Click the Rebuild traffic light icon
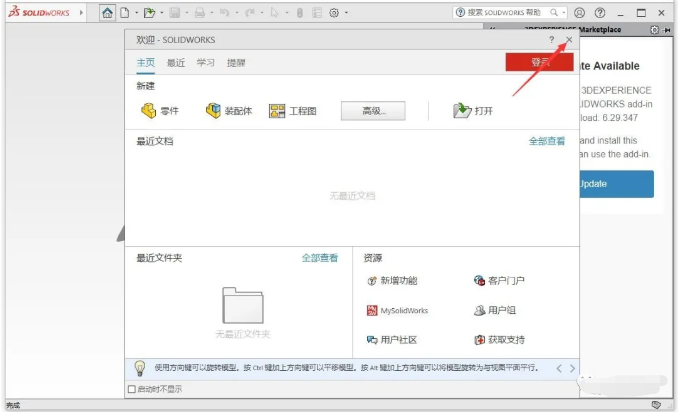 300,13
